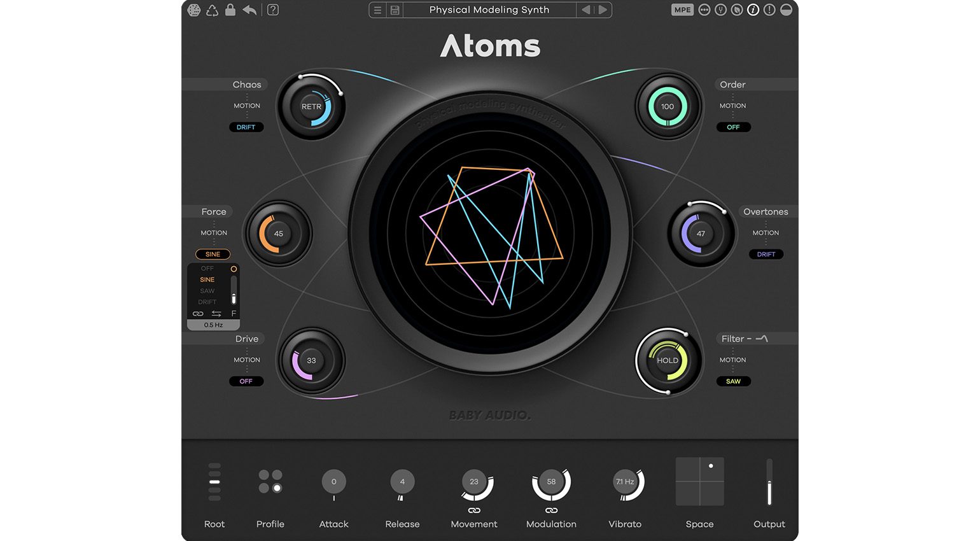
Task: Click the half-filled circle icon at top right
Action: (786, 10)
